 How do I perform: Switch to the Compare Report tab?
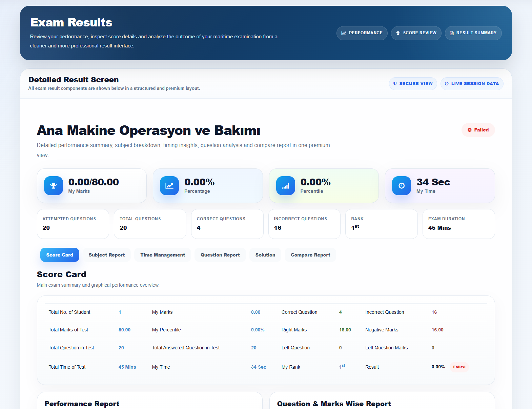310,255
